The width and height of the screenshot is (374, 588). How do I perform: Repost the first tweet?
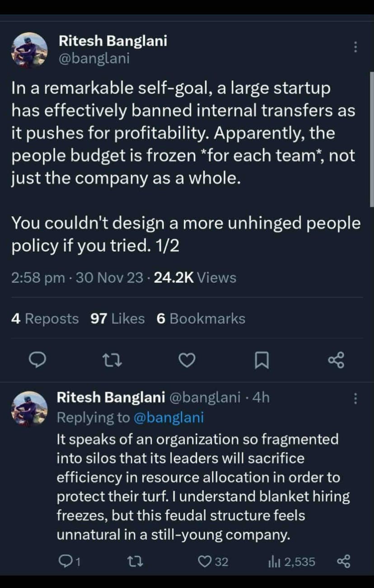(x=112, y=360)
